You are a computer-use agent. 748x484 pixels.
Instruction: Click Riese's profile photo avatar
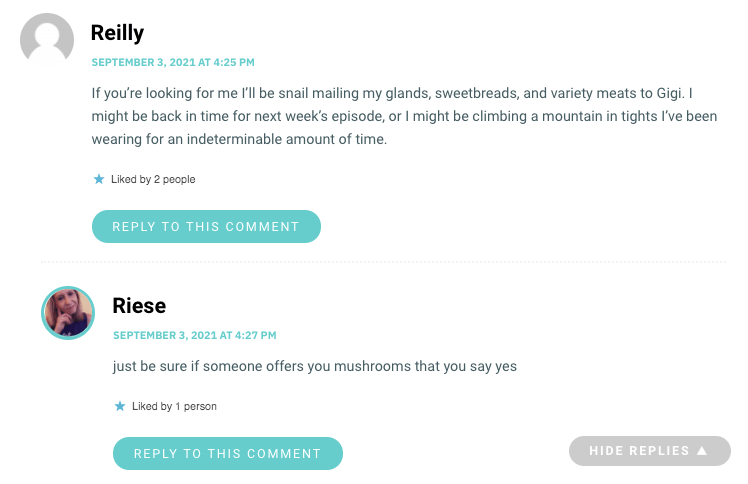[68, 313]
